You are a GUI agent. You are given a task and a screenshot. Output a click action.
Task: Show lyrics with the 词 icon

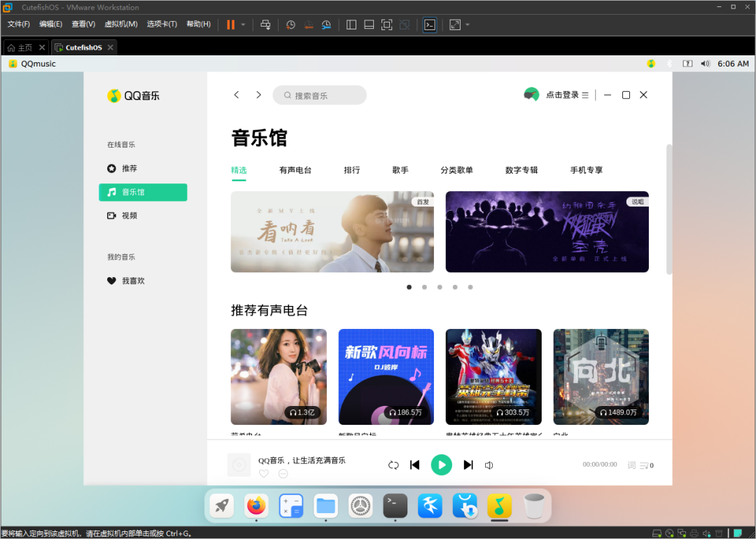(x=631, y=465)
